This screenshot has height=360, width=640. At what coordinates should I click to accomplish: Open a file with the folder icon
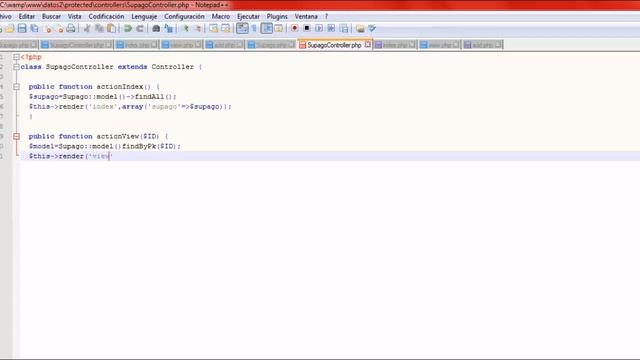click(x=10, y=28)
